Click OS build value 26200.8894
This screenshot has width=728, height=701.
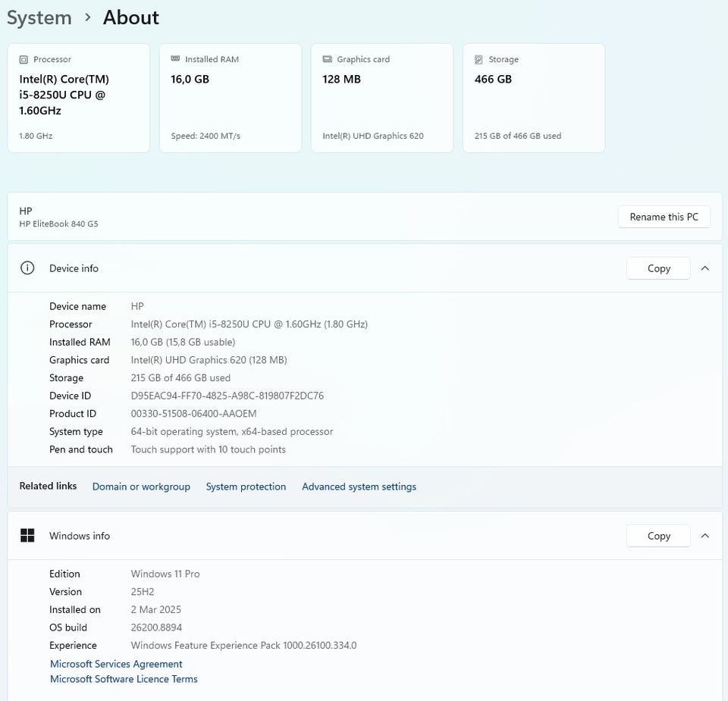[156, 627]
